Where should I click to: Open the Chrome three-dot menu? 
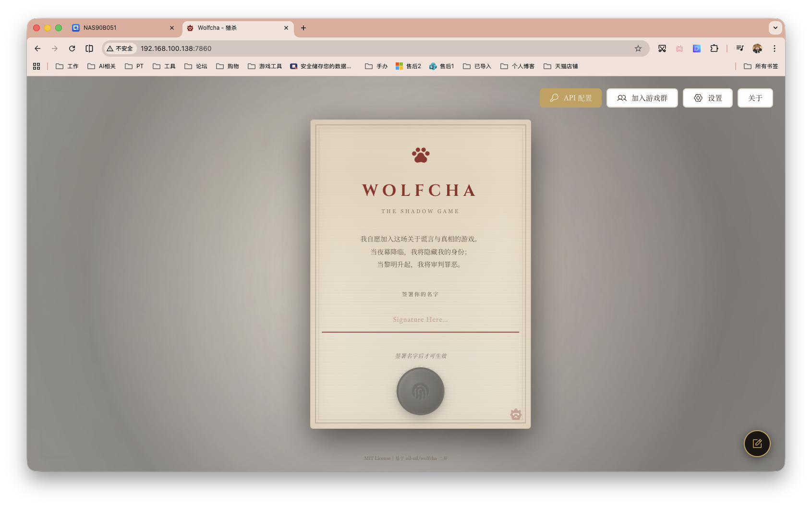tap(774, 48)
